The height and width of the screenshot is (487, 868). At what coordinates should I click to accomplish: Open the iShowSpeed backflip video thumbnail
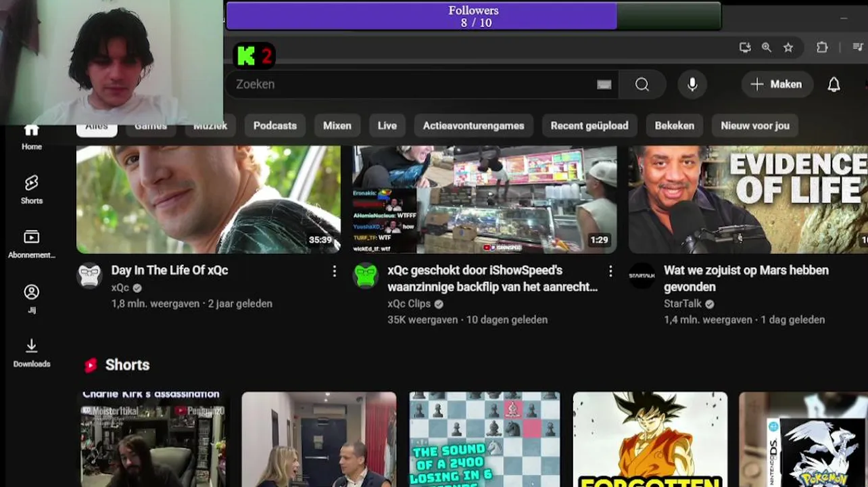point(485,200)
